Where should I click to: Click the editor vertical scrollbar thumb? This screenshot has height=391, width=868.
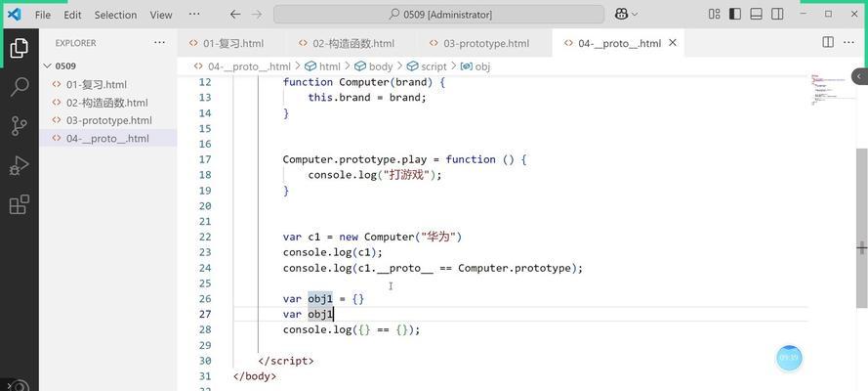coord(861,227)
